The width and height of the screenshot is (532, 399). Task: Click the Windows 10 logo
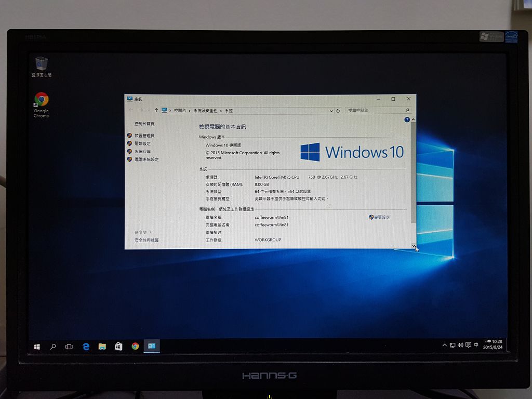coord(352,152)
